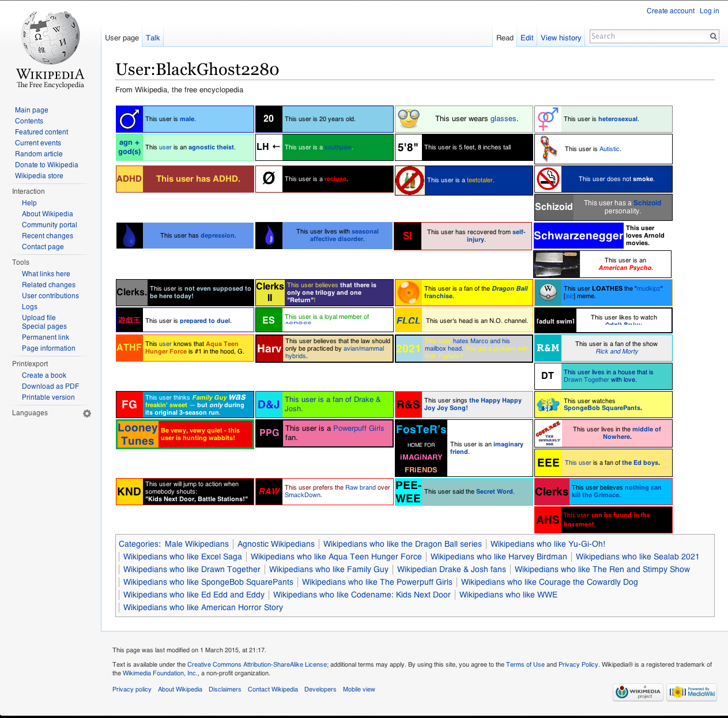Open footer Privacy policy link
The height and width of the screenshot is (718, 728).
(x=131, y=689)
